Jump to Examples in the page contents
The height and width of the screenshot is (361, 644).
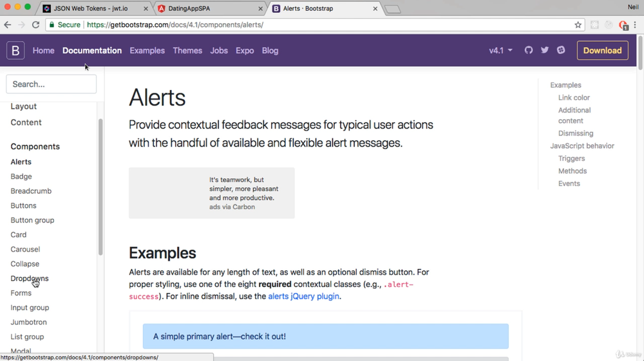565,85
